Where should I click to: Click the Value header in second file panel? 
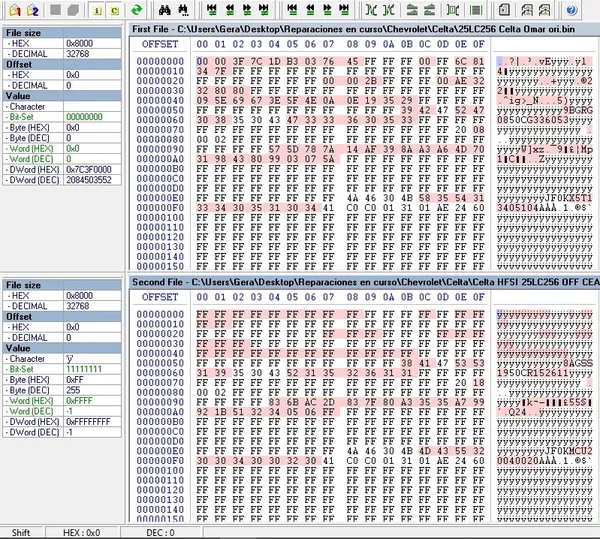click(x=62, y=347)
